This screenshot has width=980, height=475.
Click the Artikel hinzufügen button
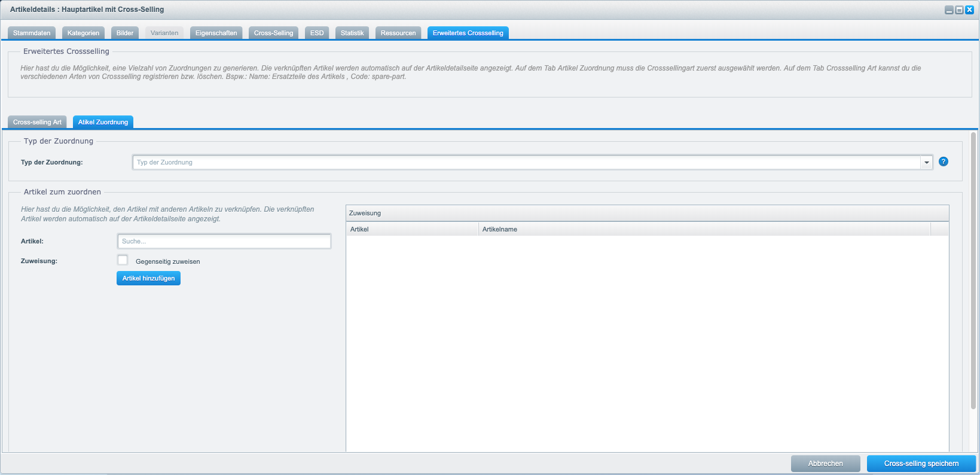coord(148,278)
